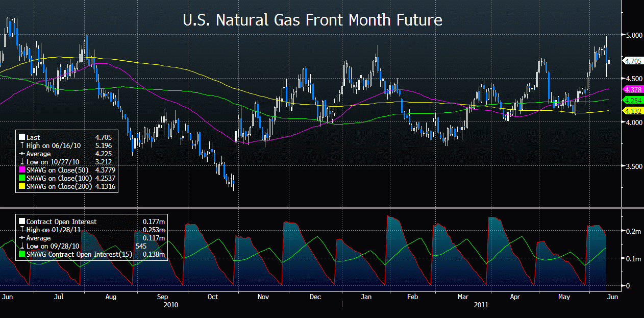The width and height of the screenshot is (644, 318).
Task: Pick the green SMAVG Contract Open Interest(15) swatch
Action: coord(21,254)
